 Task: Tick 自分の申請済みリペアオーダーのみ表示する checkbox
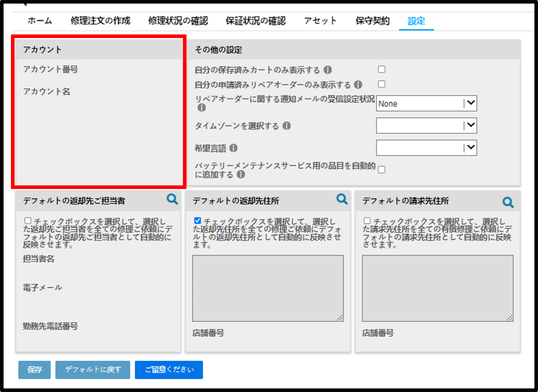[382, 84]
